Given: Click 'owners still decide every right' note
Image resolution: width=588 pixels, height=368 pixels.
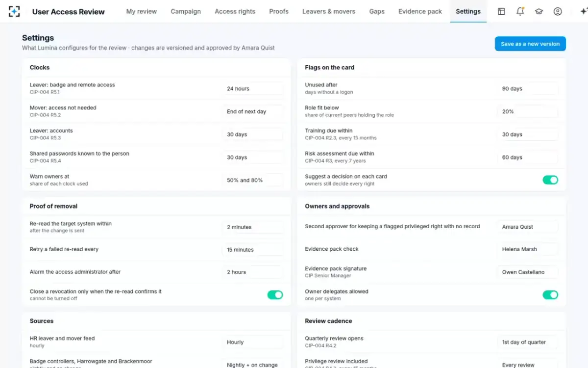Looking at the screenshot, I should tap(340, 184).
